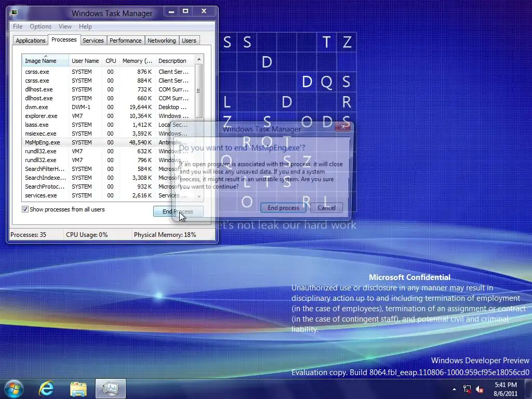The height and width of the screenshot is (399, 532).
Task: Select the lsass.exe process
Action: tap(108, 125)
